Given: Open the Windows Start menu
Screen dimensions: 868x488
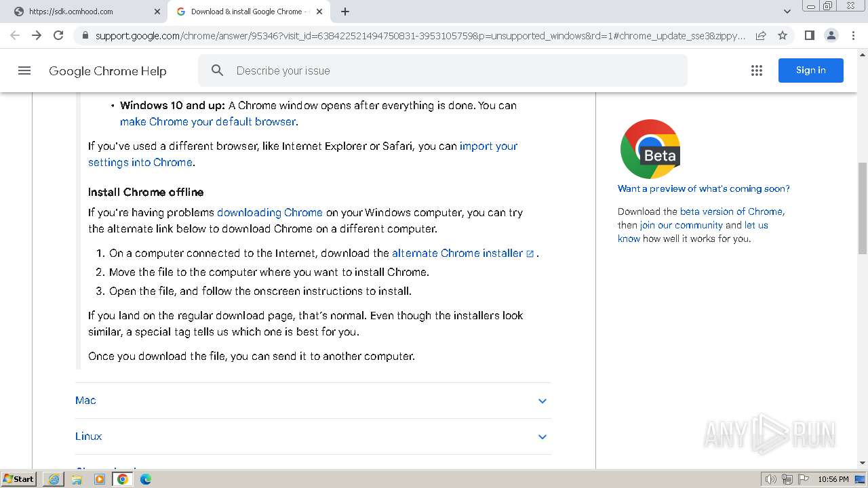Looking at the screenshot, I should pos(18,479).
